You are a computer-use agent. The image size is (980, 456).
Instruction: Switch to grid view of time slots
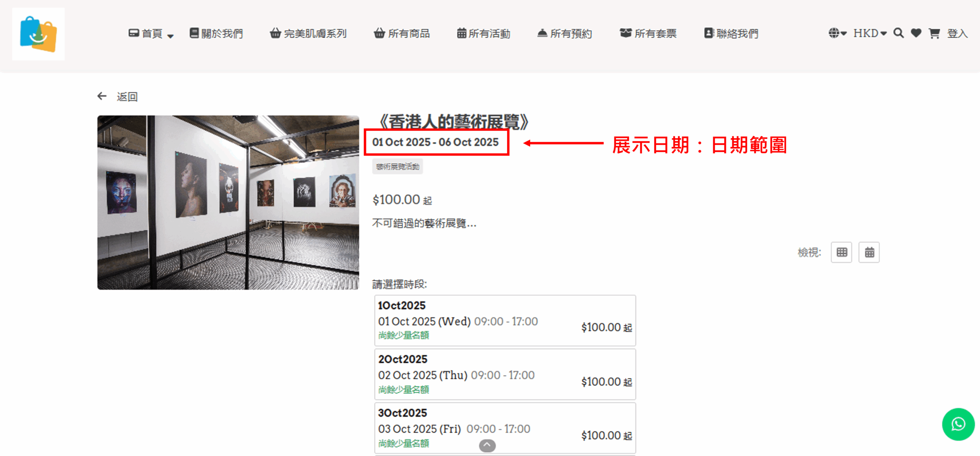click(x=841, y=252)
